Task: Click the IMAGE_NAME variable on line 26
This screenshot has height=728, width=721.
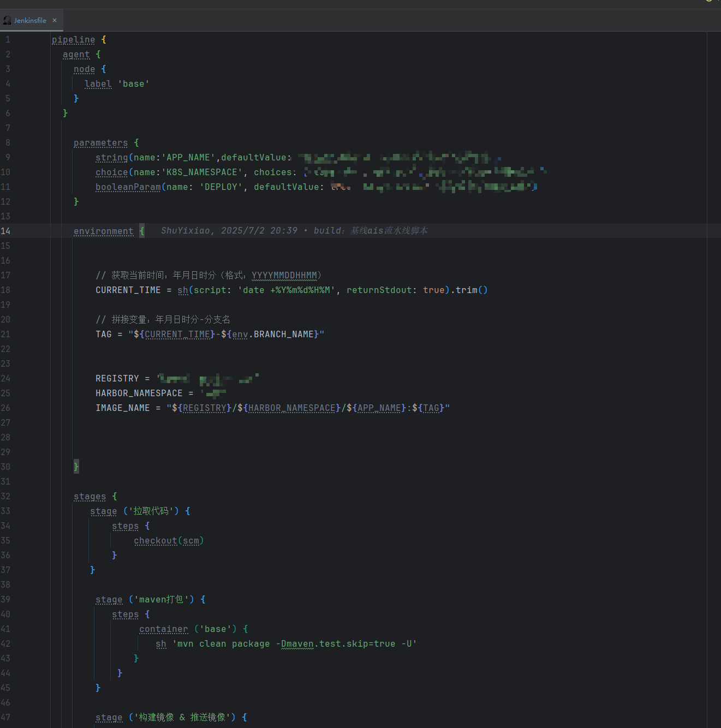Action: click(122, 408)
